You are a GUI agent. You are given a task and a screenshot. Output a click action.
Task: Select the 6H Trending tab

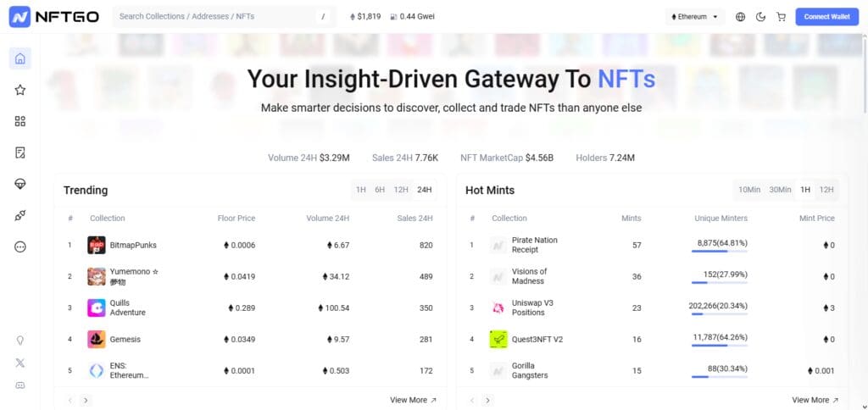pyautogui.click(x=380, y=190)
